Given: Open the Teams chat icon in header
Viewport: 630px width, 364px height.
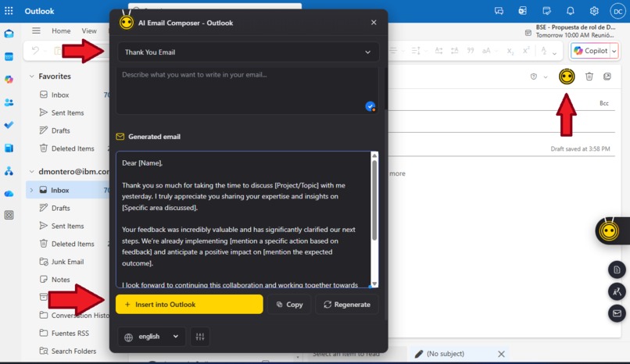Looking at the screenshot, I should [x=499, y=11].
